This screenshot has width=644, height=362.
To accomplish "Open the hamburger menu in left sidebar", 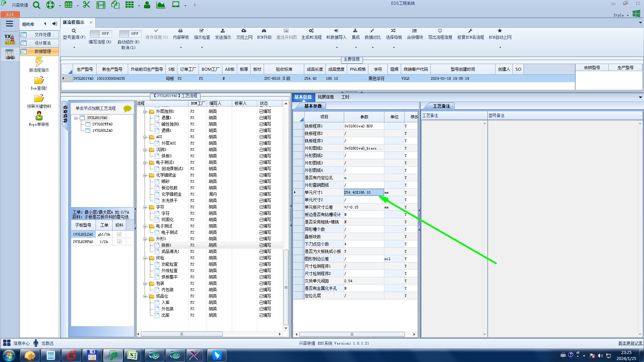I will [9, 24].
